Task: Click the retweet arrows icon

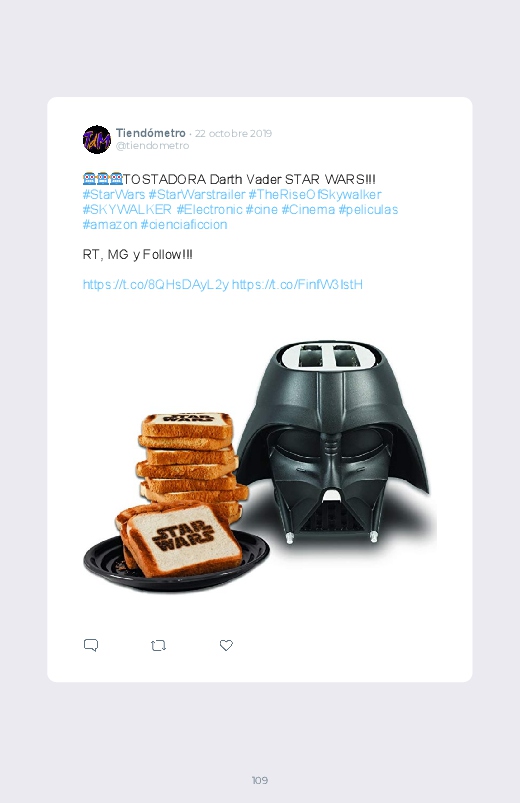Action: [158, 645]
